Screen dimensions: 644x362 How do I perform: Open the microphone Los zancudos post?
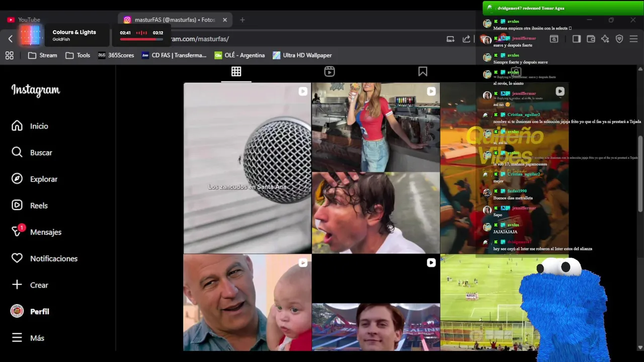[x=248, y=168]
